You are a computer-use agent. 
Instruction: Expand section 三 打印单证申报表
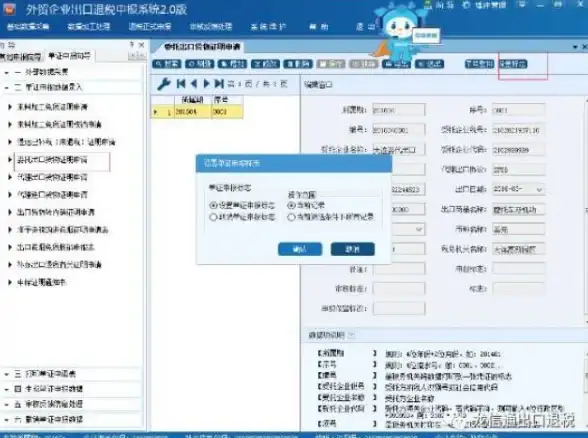6,374
